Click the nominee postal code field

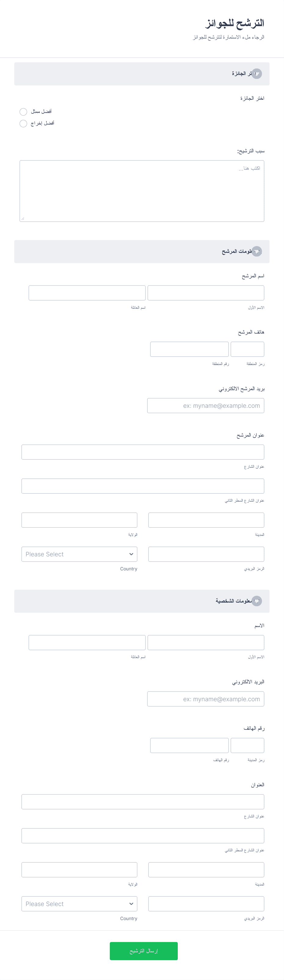[206, 554]
